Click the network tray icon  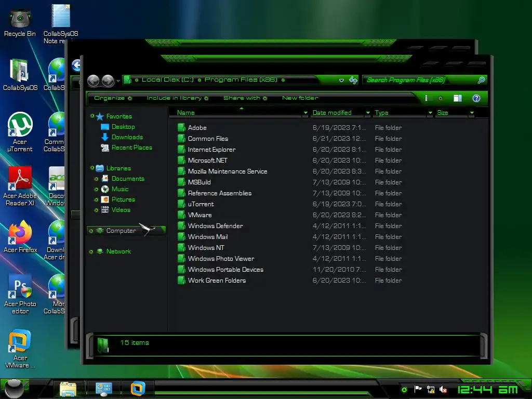point(431,390)
